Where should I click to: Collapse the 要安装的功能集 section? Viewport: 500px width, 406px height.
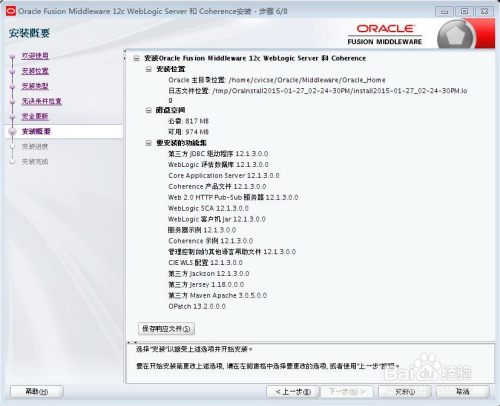149,143
